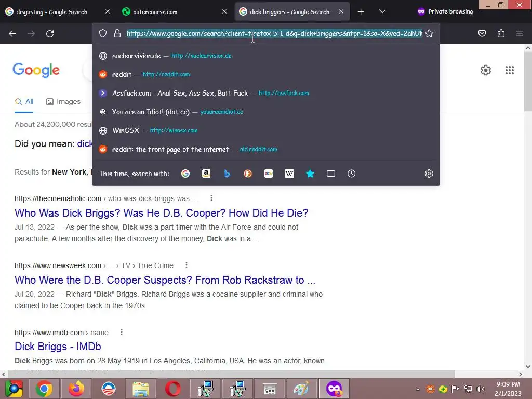Open search settings gear in dropdown

(x=429, y=174)
